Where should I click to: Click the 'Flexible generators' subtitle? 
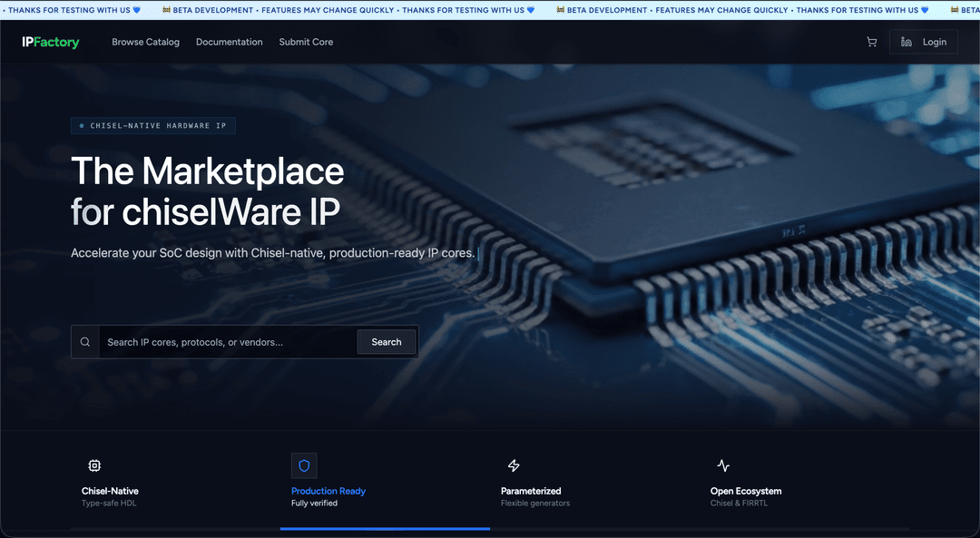(535, 503)
